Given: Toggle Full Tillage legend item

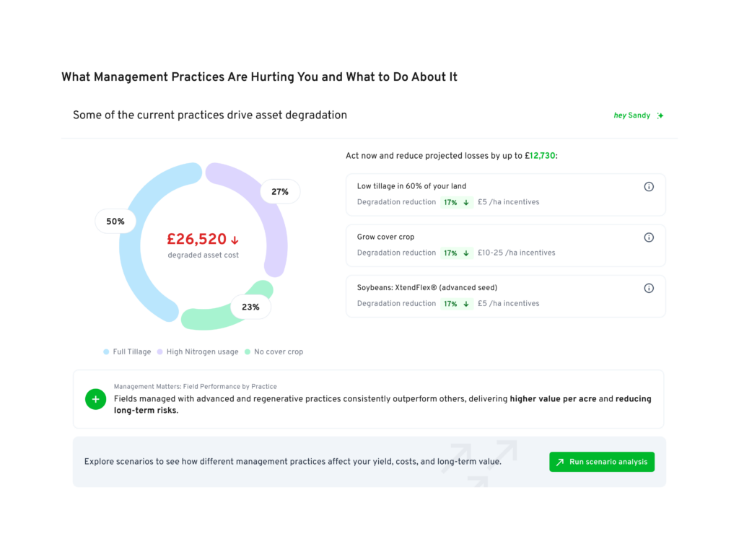Looking at the screenshot, I should pos(127,352).
